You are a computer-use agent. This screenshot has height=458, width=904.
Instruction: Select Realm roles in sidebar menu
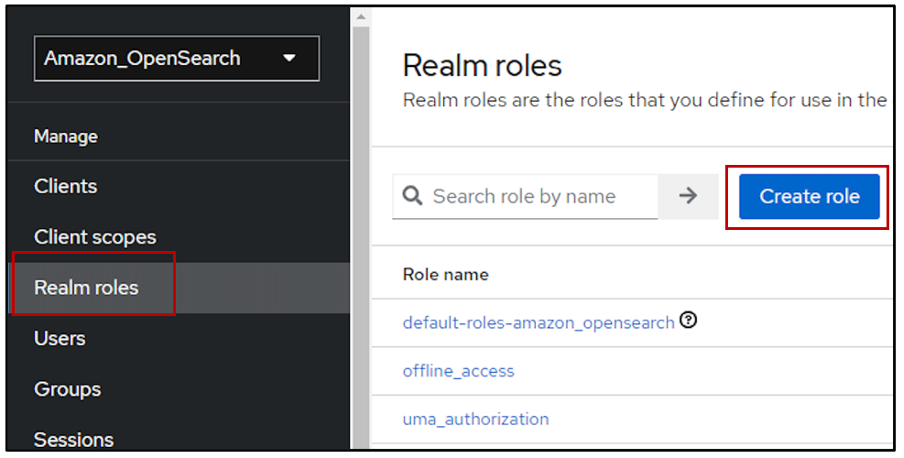(x=86, y=288)
